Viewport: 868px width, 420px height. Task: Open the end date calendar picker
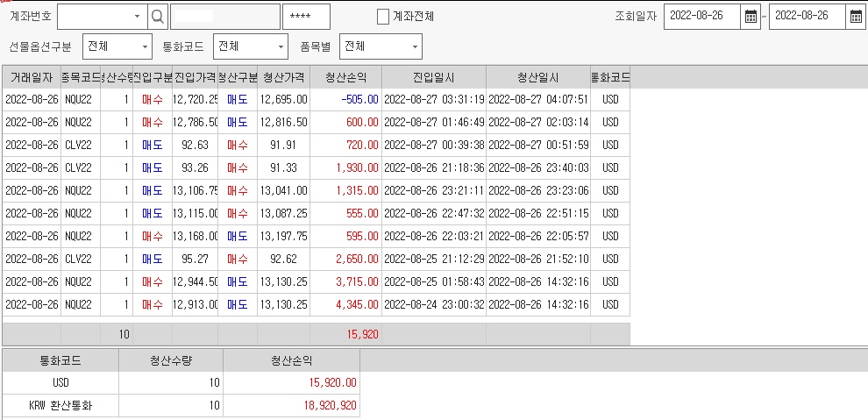click(856, 17)
